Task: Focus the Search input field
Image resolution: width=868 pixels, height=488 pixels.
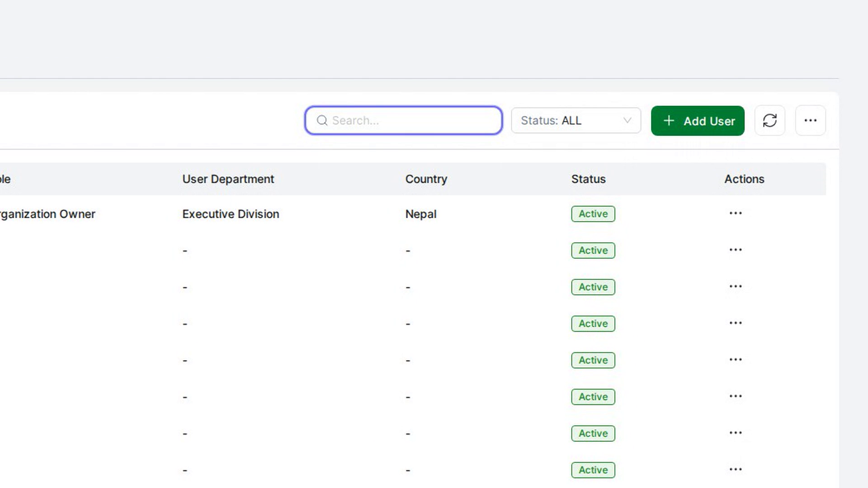Action: pyautogui.click(x=404, y=121)
